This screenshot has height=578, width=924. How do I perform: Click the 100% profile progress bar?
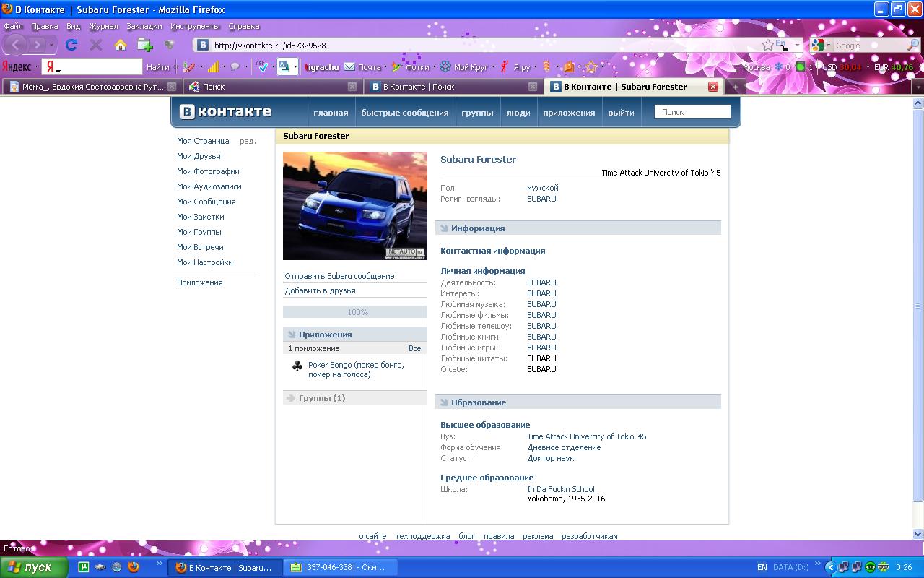point(354,312)
